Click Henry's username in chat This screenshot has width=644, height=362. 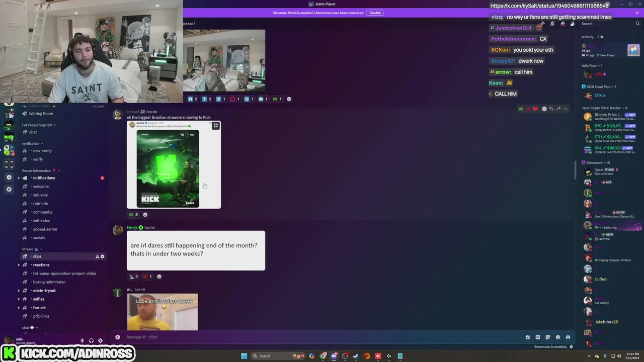point(132,228)
